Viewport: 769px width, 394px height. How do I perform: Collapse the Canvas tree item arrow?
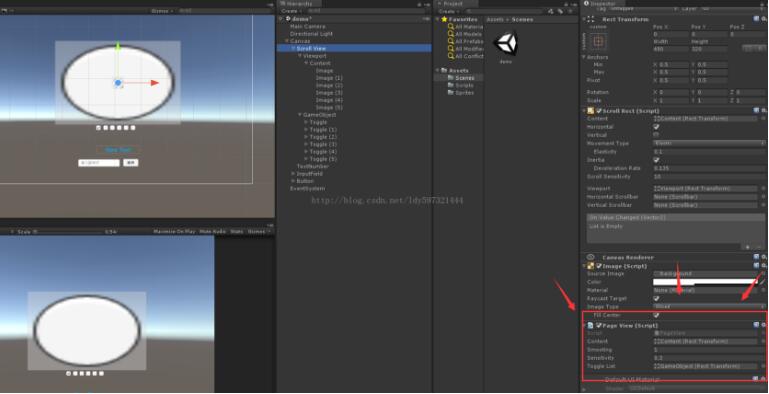point(287,41)
